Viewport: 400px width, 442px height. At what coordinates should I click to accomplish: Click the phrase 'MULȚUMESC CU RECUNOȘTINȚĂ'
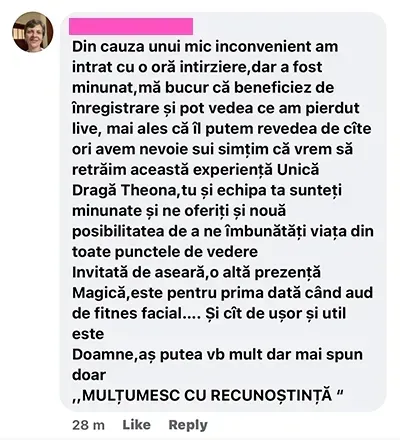[207, 395]
